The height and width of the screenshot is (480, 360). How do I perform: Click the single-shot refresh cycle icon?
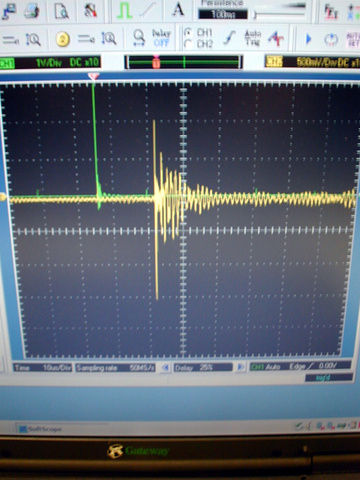pos(331,40)
